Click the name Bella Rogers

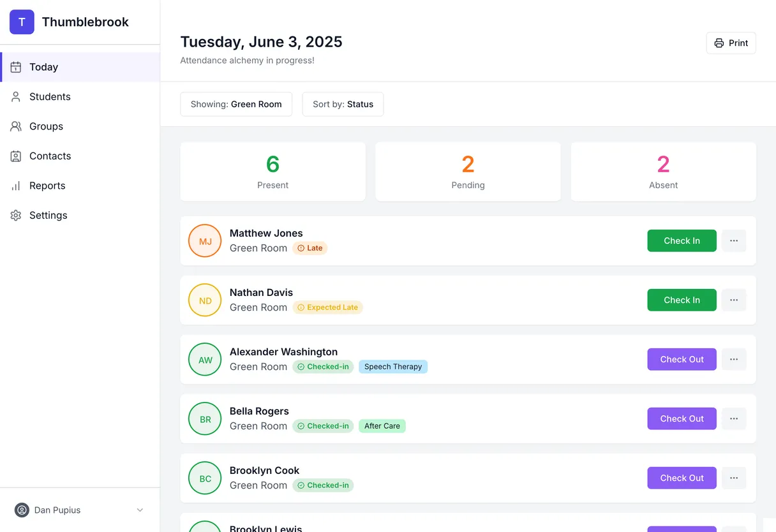pos(259,411)
